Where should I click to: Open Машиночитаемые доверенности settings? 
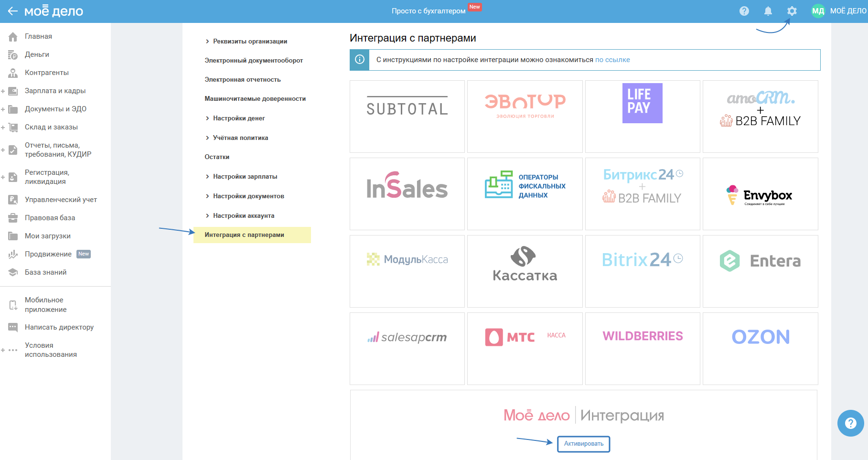(x=255, y=99)
